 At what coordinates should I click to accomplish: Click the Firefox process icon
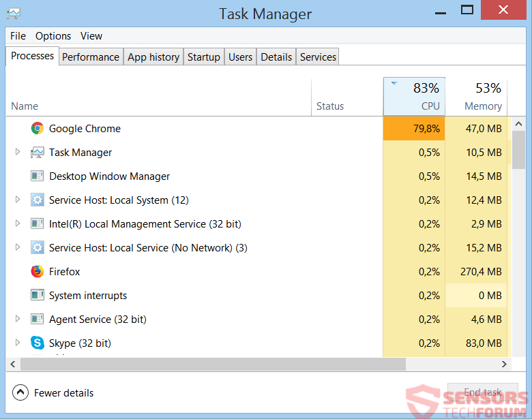tap(38, 272)
